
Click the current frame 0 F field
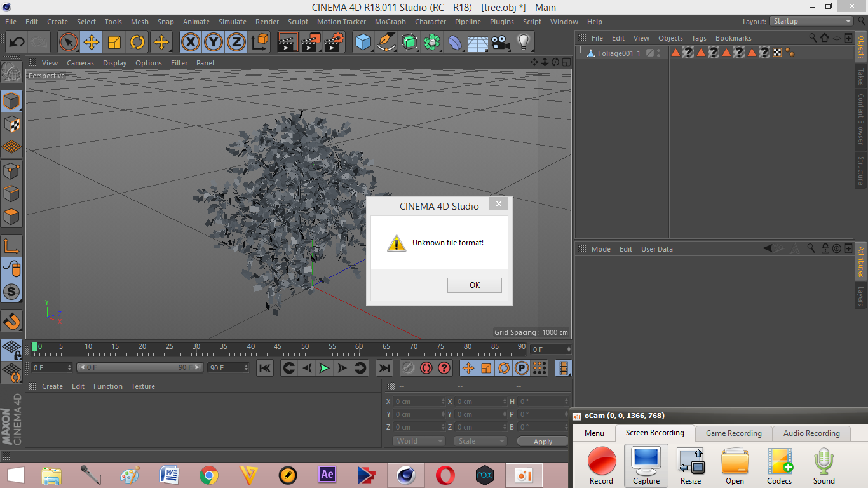click(51, 367)
